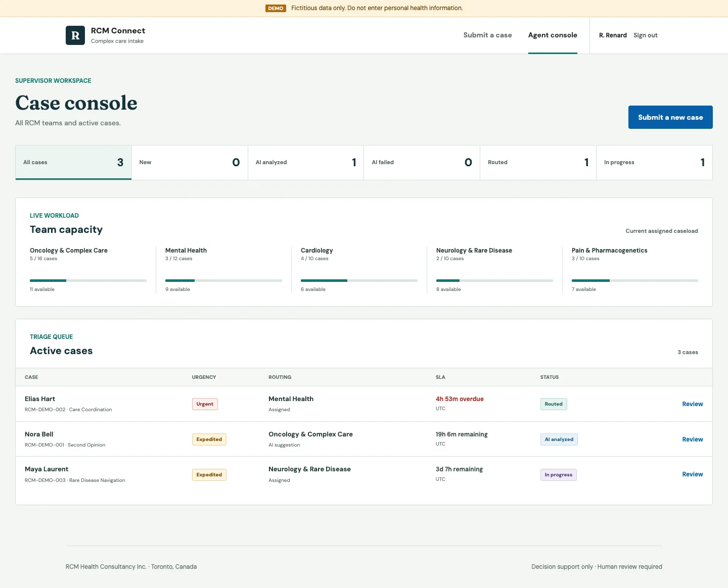Sign out of the account

point(646,35)
